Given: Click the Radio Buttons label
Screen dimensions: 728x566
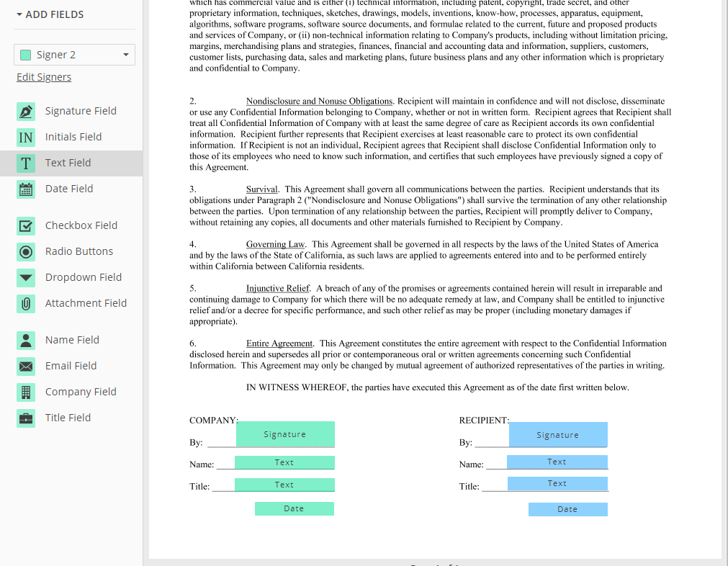Looking at the screenshot, I should (79, 251).
